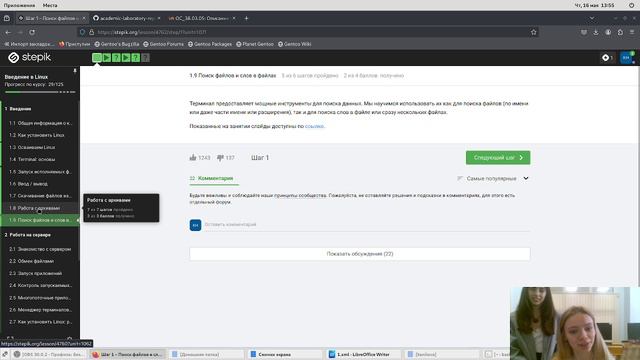Click in the Оставить комментарий field
The width and height of the screenshot is (640, 360).
pyautogui.click(x=367, y=224)
